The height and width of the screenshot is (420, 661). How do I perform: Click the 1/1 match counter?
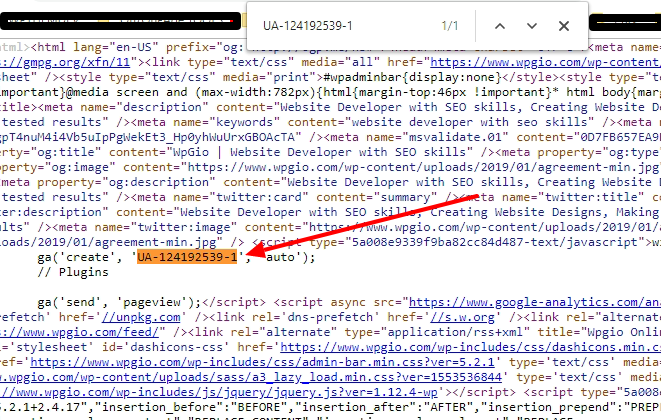pos(450,26)
